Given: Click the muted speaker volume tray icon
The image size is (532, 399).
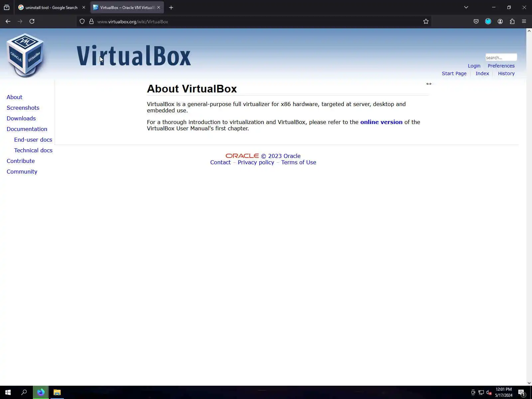Looking at the screenshot, I should pyautogui.click(x=489, y=393).
